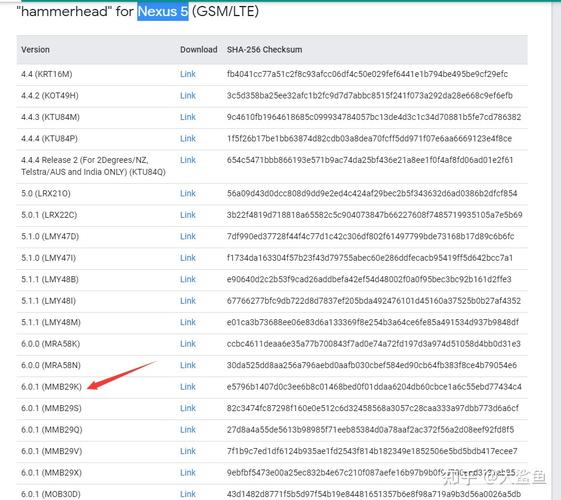Viewport: 561px width, 500px height.
Task: Click checksum starting with 3c5d358ba25ee32a
Action: [370, 95]
